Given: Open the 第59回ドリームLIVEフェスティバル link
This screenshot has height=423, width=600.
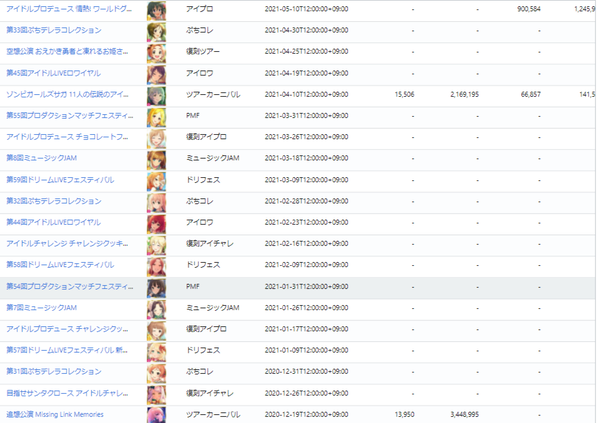Looking at the screenshot, I should point(60,180).
